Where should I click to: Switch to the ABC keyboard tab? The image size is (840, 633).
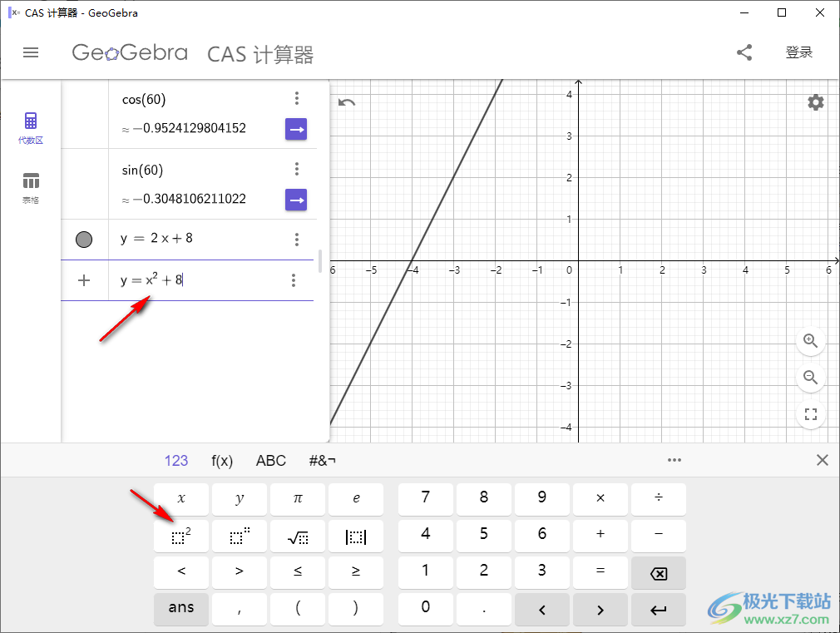(x=270, y=459)
